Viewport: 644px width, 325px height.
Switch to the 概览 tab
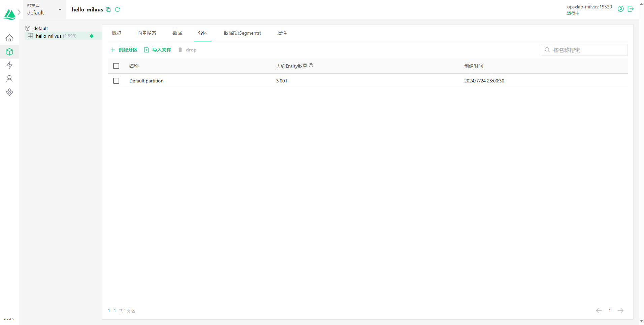point(117,33)
